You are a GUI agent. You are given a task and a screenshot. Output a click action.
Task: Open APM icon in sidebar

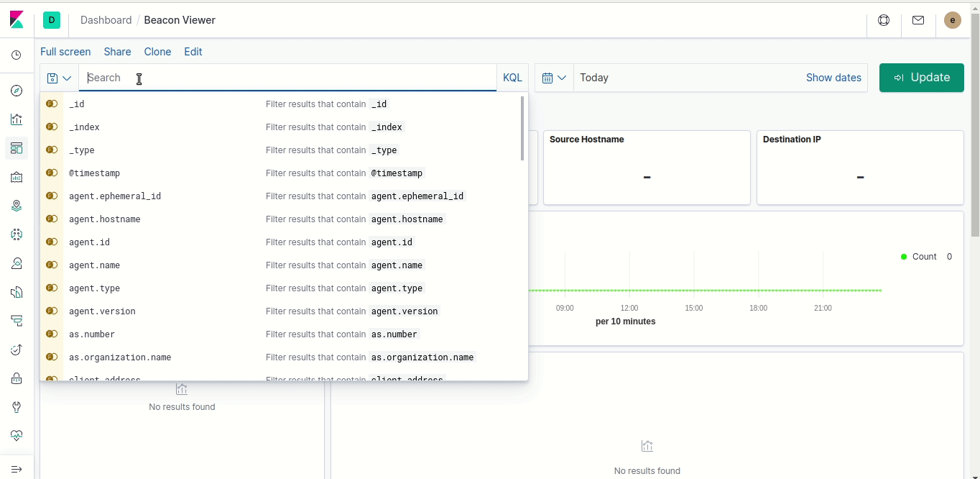[x=17, y=321]
